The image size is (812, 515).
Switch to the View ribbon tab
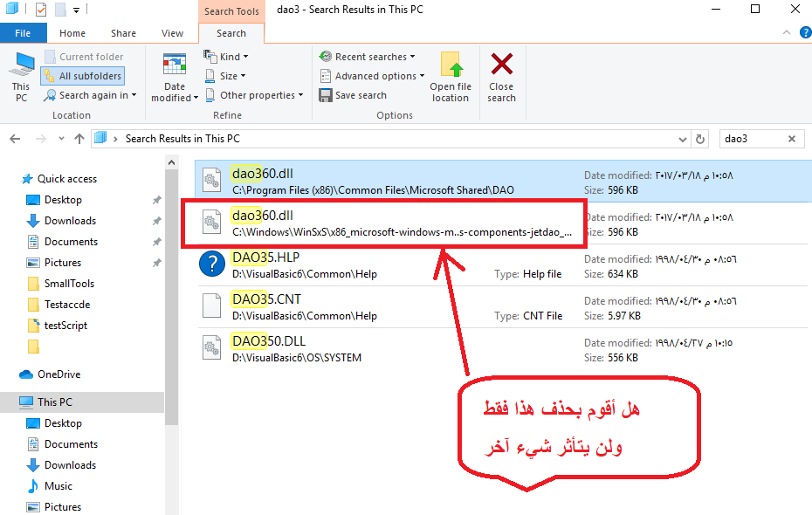pyautogui.click(x=172, y=33)
